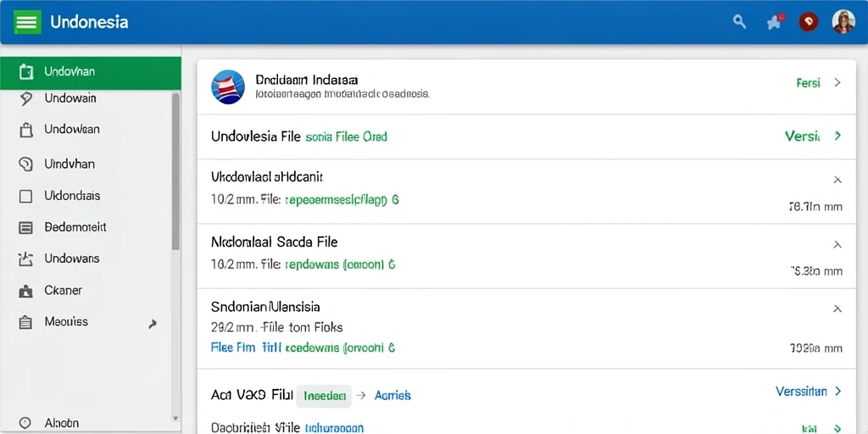This screenshot has height=434, width=868.
Task: Open the Nkdonlaal Sacda File entry
Action: click(x=275, y=242)
